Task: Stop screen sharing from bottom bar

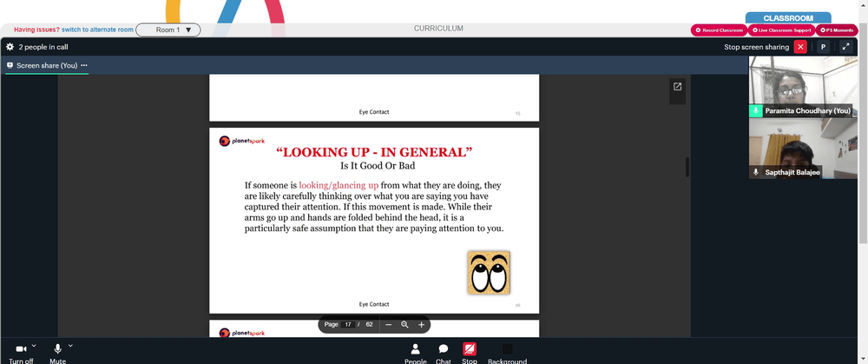Action: pyautogui.click(x=470, y=354)
